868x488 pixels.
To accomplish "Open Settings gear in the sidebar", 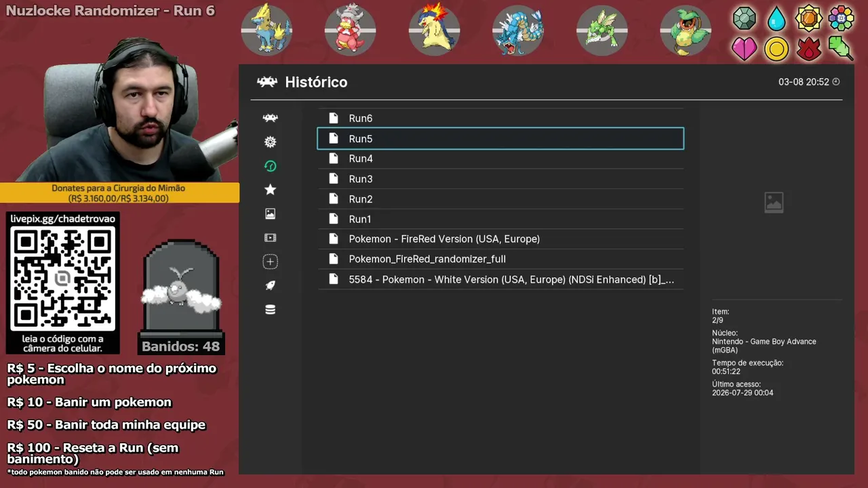I will (270, 142).
